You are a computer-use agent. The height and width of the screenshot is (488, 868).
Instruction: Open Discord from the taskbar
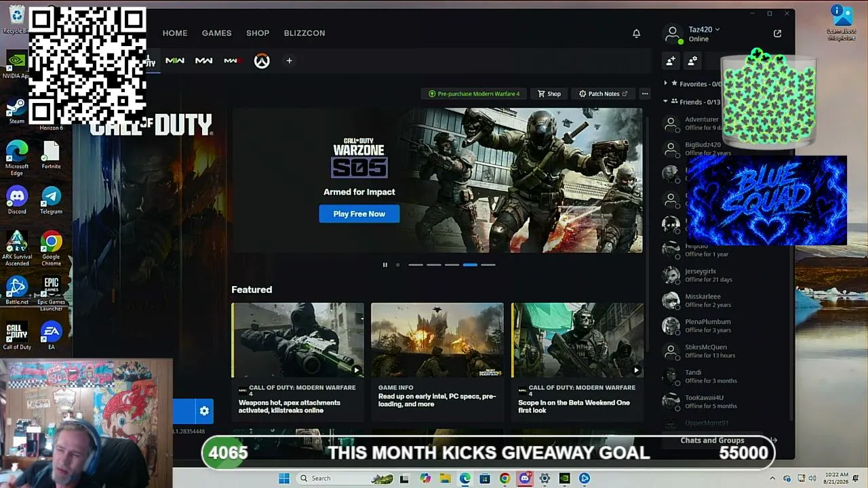point(524,479)
